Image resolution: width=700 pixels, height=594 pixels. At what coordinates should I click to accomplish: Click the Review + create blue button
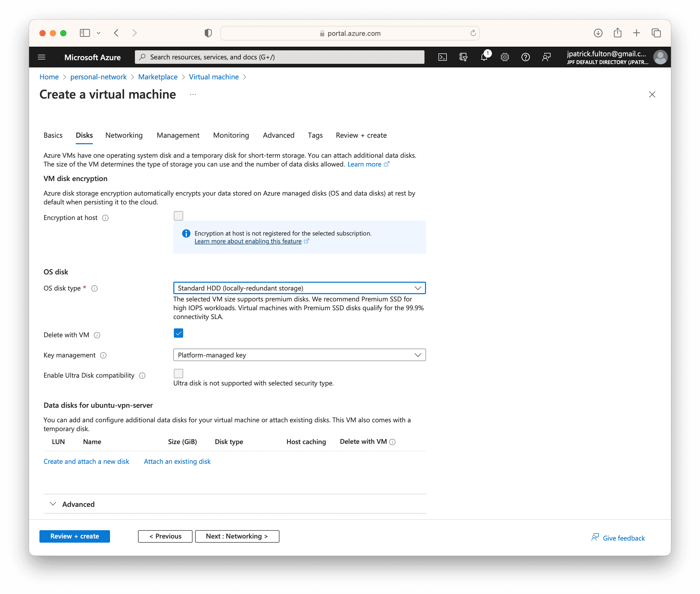pyautogui.click(x=74, y=536)
